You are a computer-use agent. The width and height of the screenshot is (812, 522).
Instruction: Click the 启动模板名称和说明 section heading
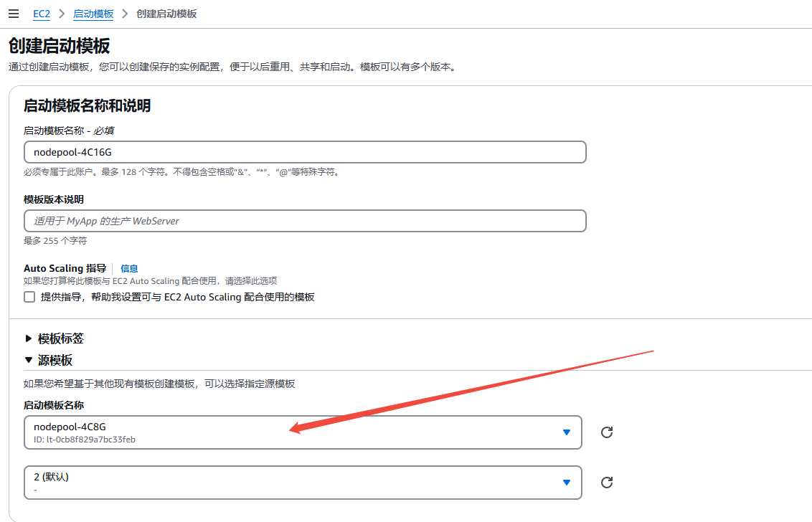tap(87, 105)
